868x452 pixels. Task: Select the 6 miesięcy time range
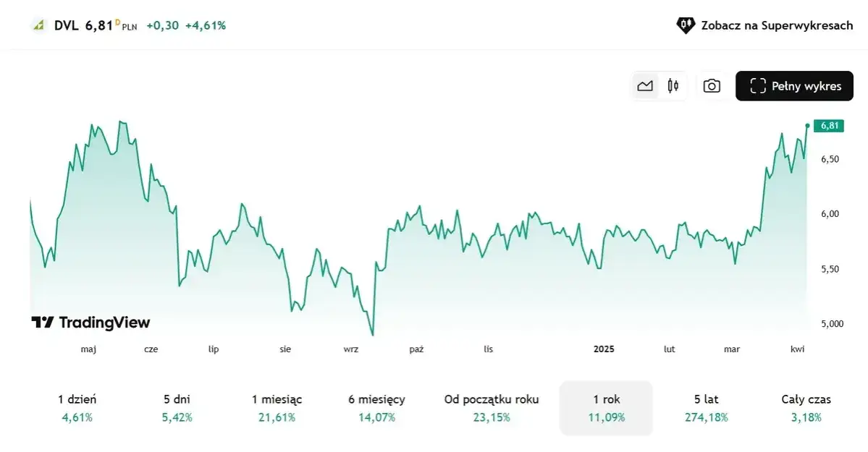point(376,408)
